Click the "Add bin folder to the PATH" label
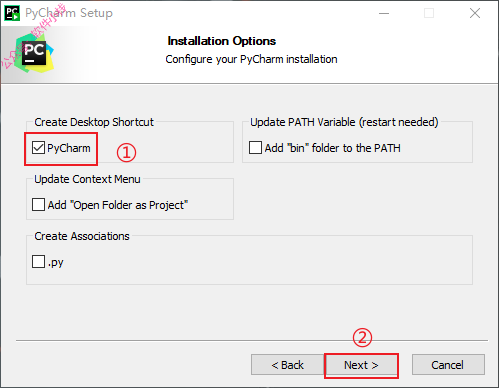Viewport: 499px width, 388px height. (332, 148)
